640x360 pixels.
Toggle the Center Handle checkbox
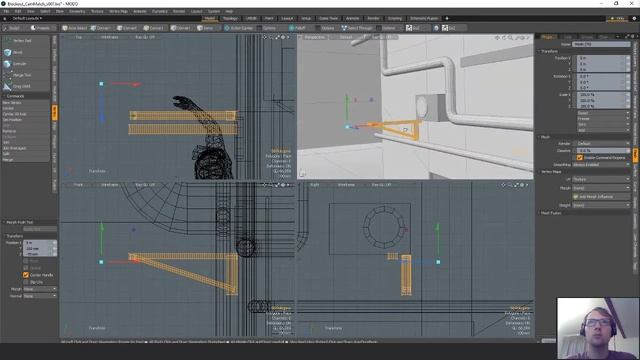(x=26, y=275)
